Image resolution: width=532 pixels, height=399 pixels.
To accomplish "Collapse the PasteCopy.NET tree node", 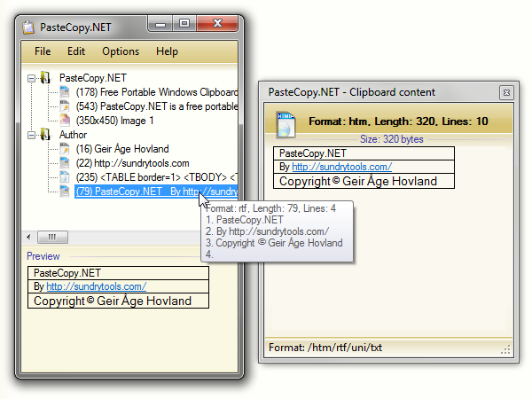I will (31, 79).
